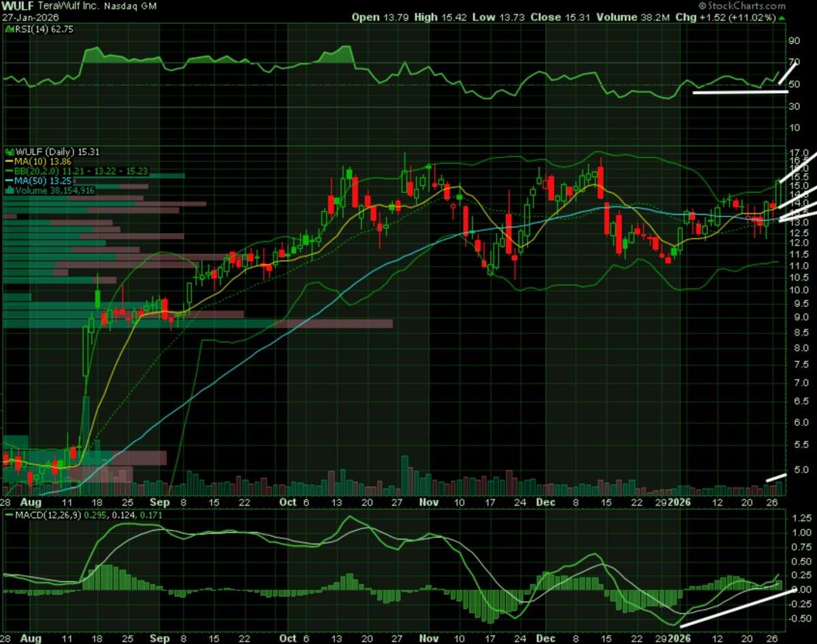Click the 17.0 price axis label
817x644 pixels.
click(x=797, y=152)
